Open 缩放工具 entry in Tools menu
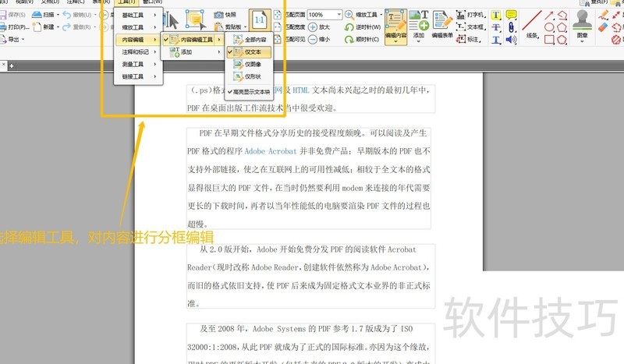Viewport: 624px width, 364px height. tap(138, 27)
